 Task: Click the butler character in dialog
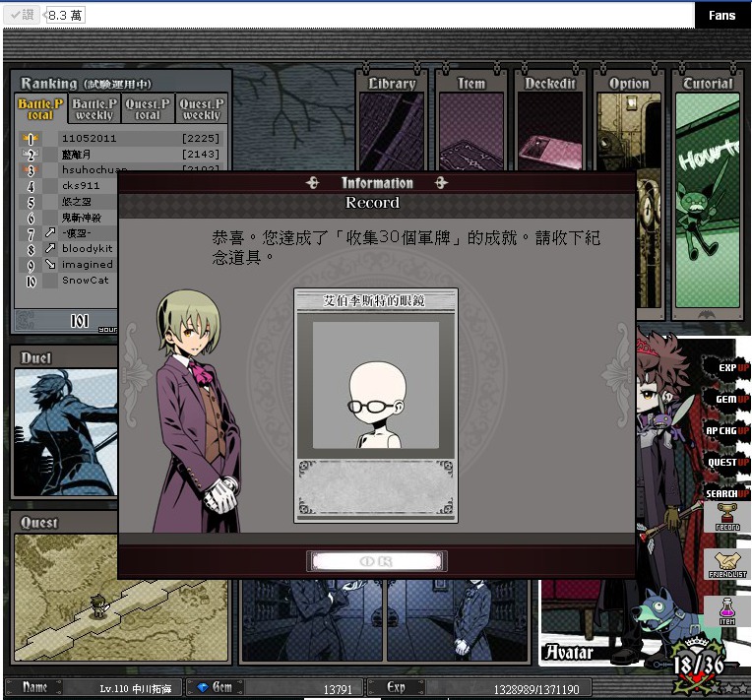point(197,412)
